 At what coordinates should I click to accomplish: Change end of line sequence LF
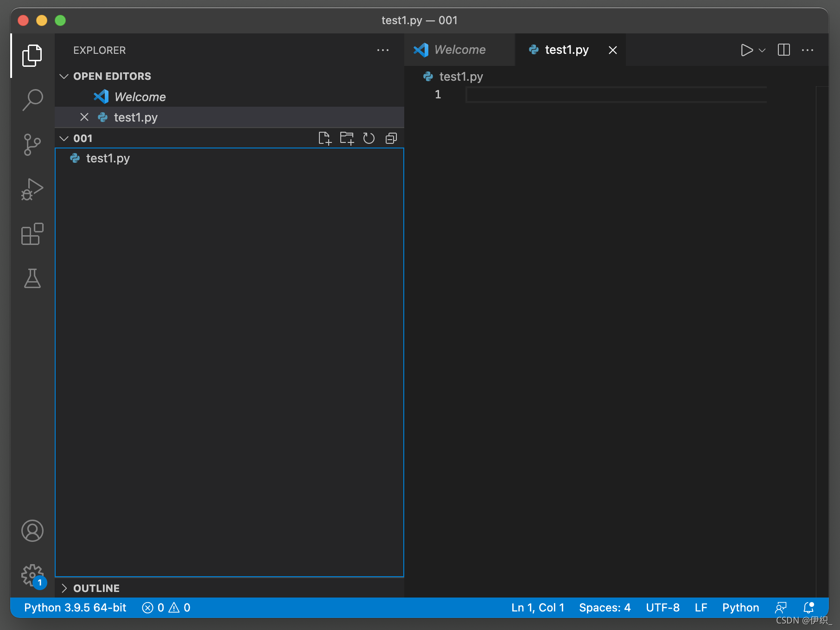click(701, 608)
